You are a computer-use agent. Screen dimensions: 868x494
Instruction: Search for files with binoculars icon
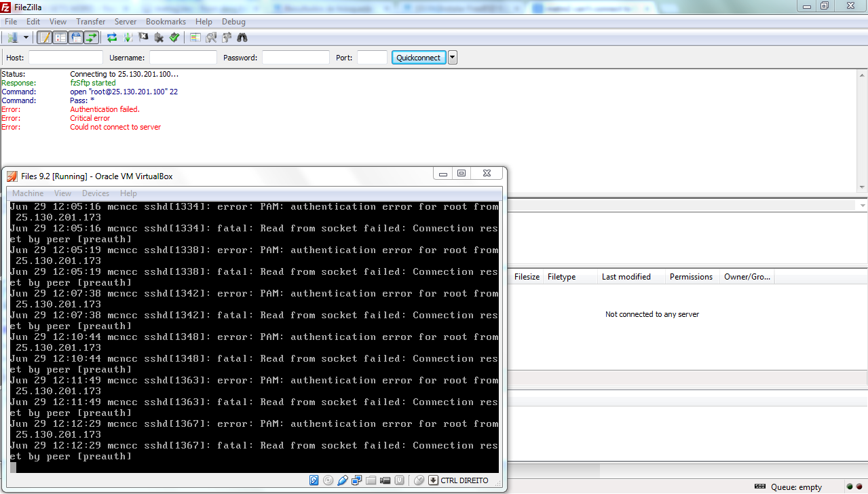click(x=242, y=37)
